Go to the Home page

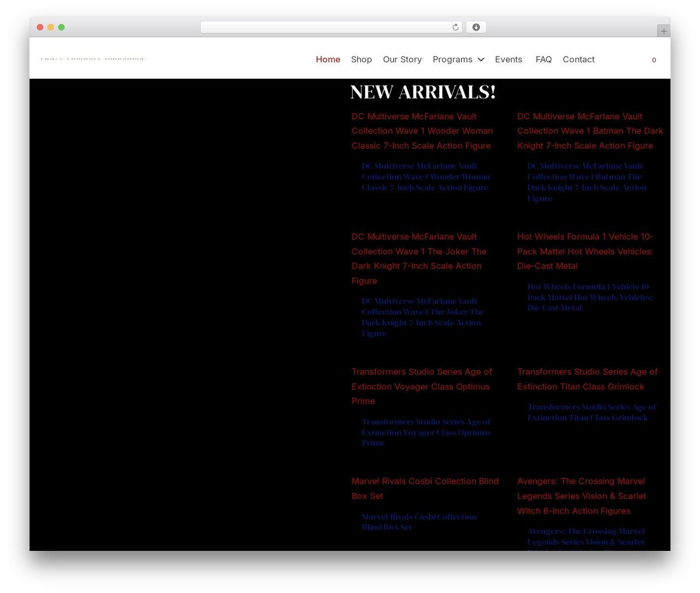[328, 60]
